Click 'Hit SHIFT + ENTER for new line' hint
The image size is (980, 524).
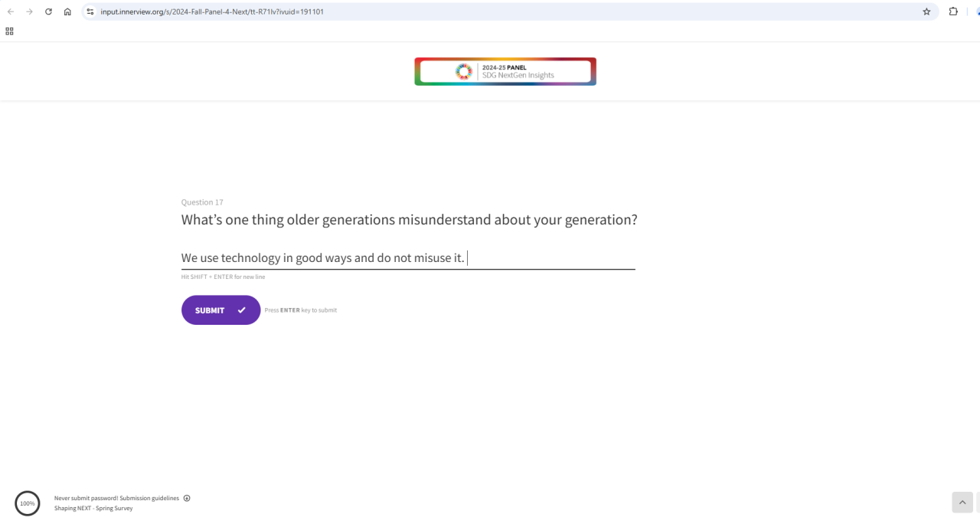[223, 277]
